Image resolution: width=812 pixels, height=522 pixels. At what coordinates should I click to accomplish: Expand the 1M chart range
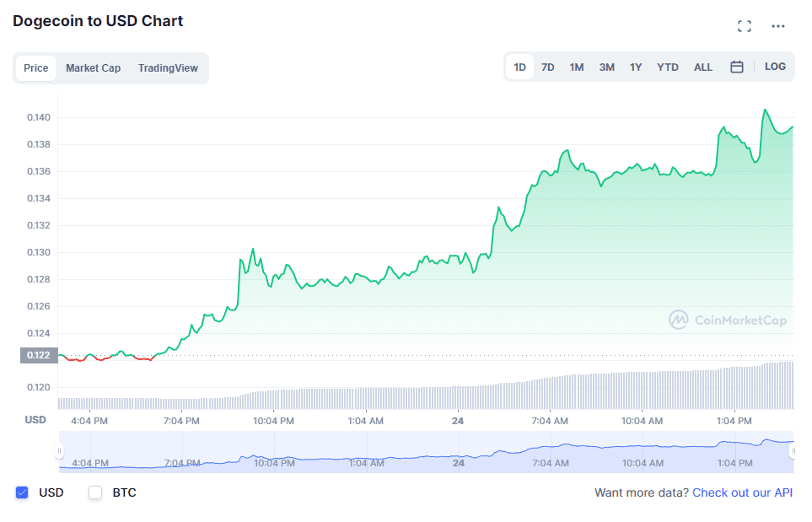pos(577,66)
